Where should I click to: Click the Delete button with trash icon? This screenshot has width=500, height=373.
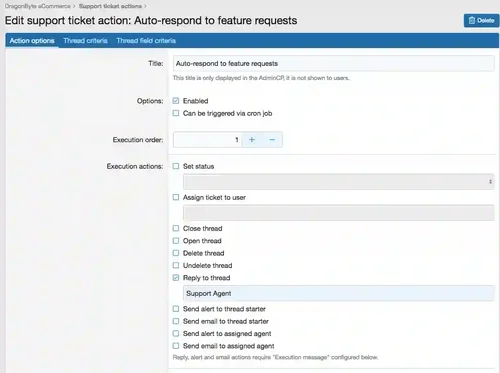coord(481,21)
